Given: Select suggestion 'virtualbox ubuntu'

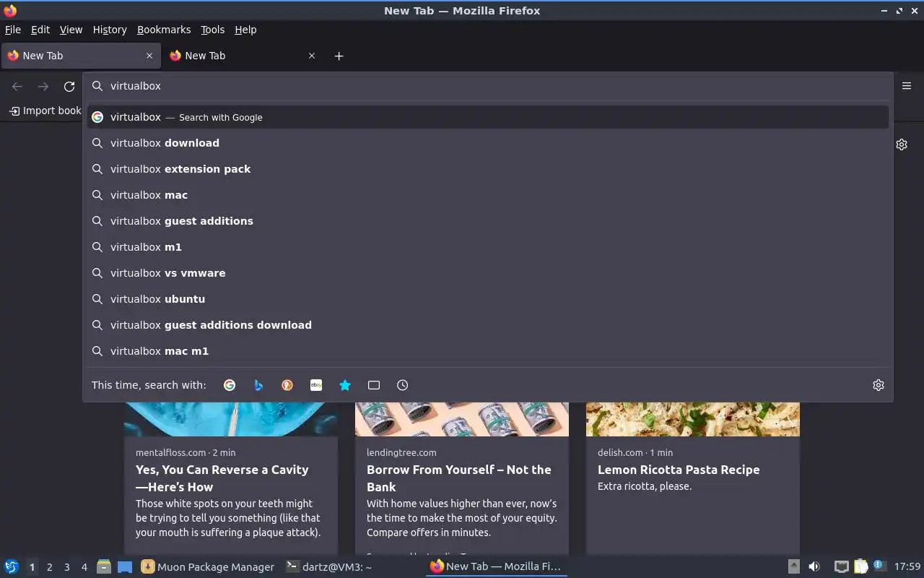Looking at the screenshot, I should tap(487, 299).
